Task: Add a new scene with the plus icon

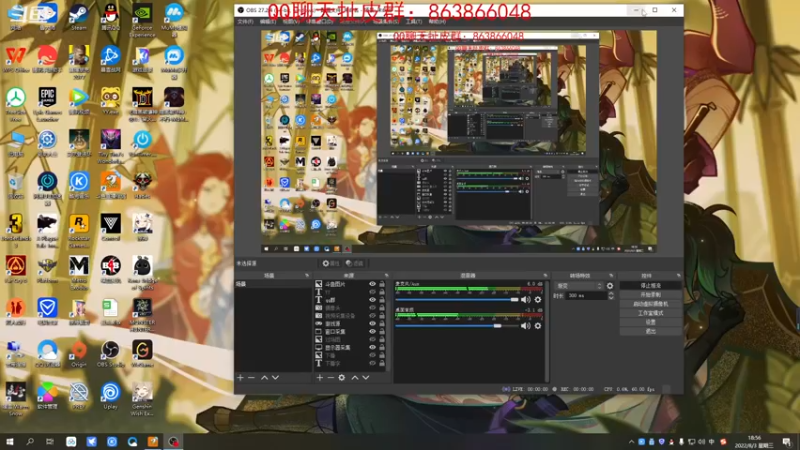Action: (240, 378)
